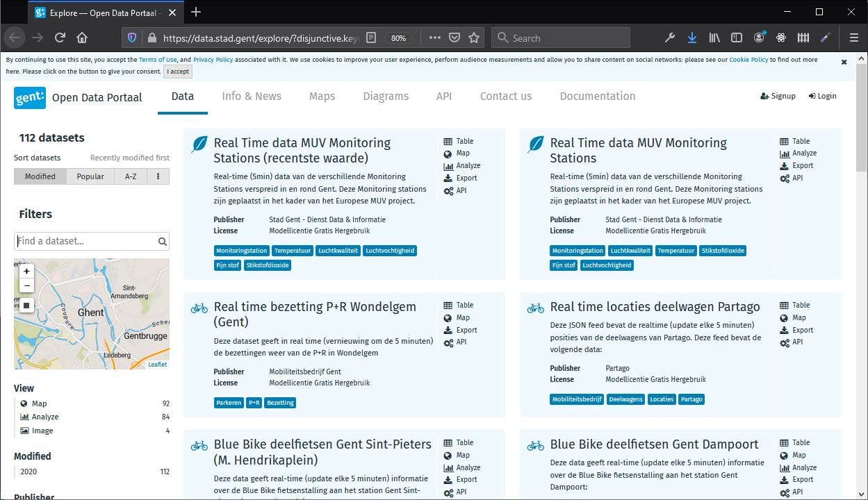Screen dimensions: 868x500
Task: Click the bicycle icon beside Real time locaties deelwagen Partago
Action: click(x=534, y=307)
